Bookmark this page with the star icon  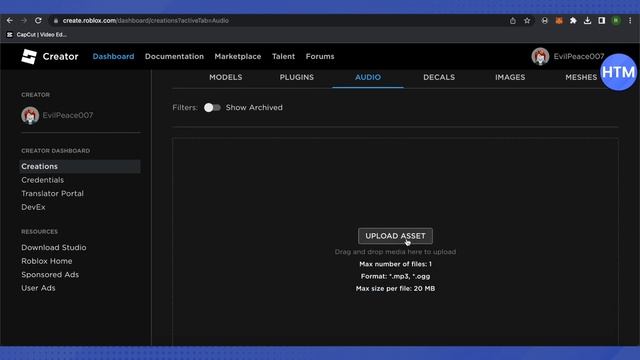coord(527,20)
